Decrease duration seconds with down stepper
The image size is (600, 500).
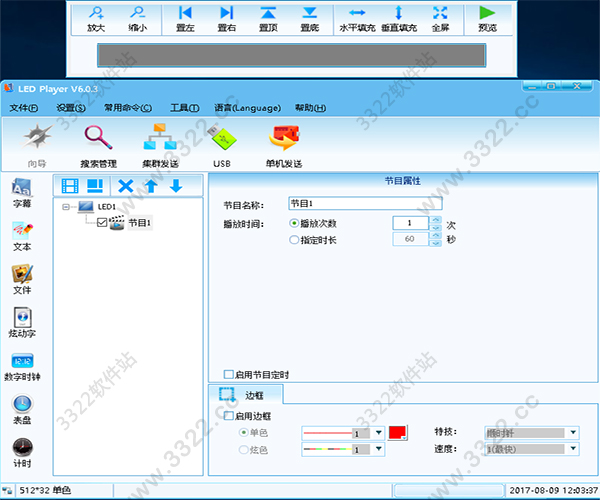[x=435, y=243]
